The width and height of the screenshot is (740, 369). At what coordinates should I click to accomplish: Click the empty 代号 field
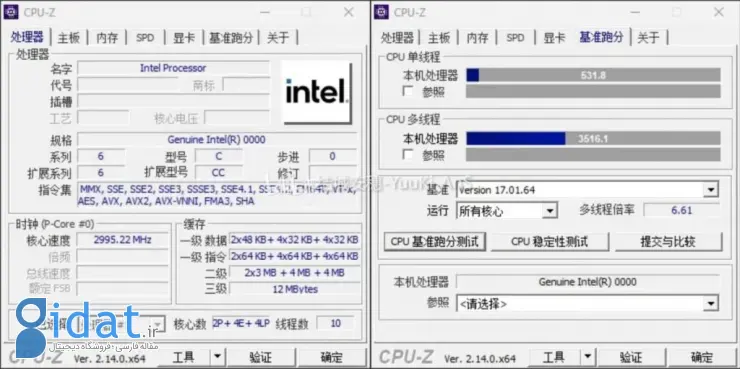127,85
